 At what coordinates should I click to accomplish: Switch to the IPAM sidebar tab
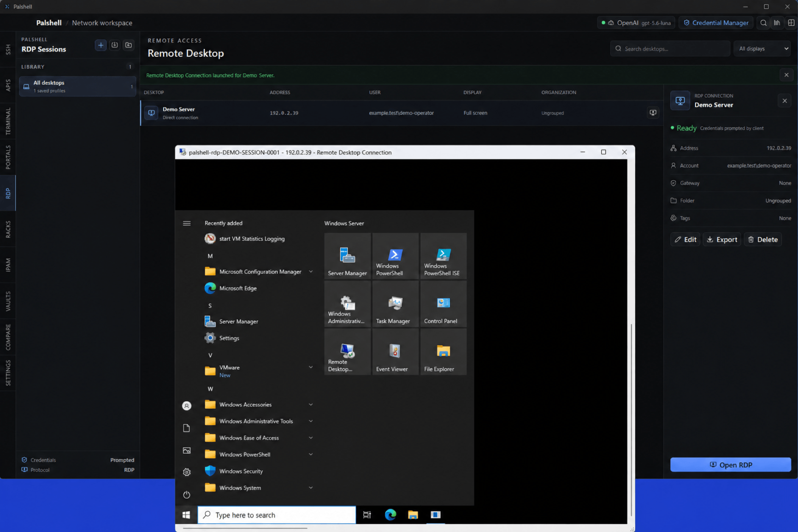point(8,265)
